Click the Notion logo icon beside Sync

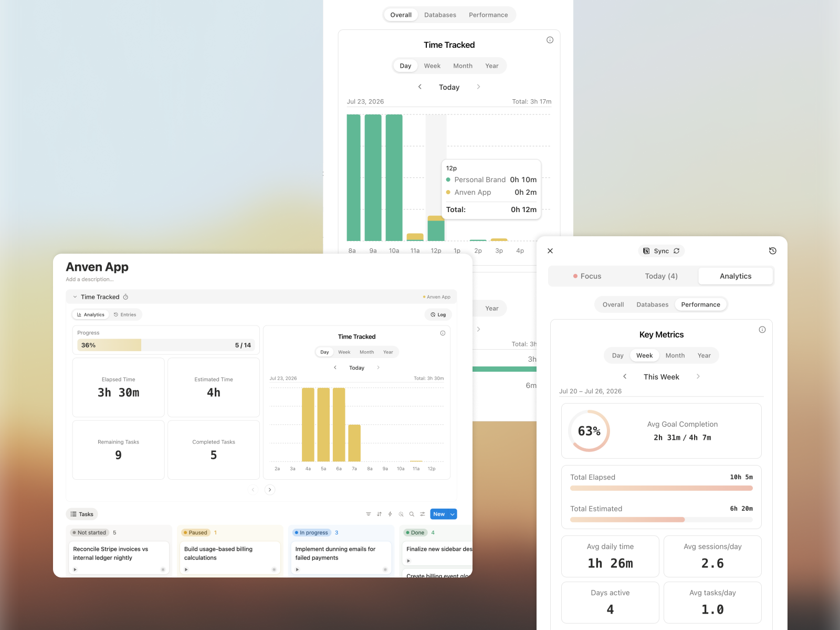click(646, 251)
